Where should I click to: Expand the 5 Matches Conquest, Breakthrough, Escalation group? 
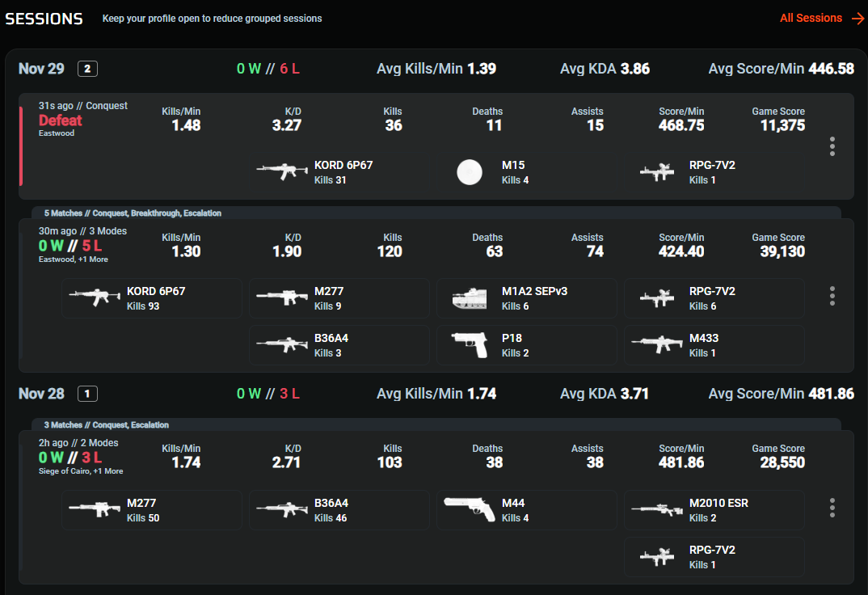click(x=436, y=213)
